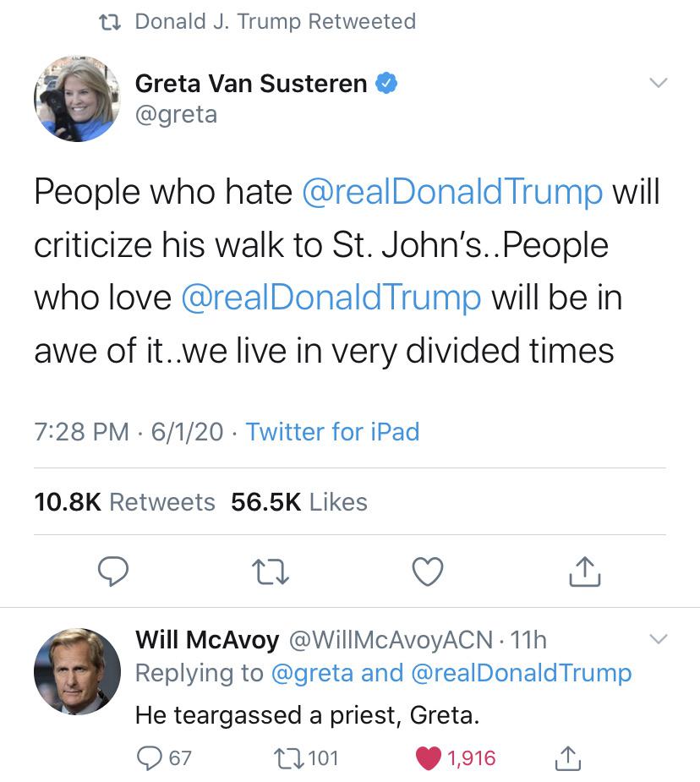Image resolution: width=700 pixels, height=782 pixels.
Task: Share Greta's tweet via the share icon
Action: click(583, 571)
